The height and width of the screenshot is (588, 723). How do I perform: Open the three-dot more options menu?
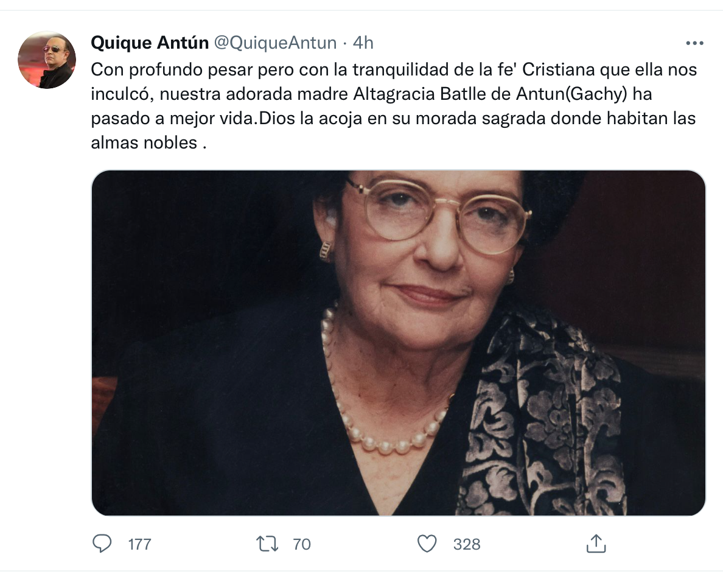click(x=694, y=43)
